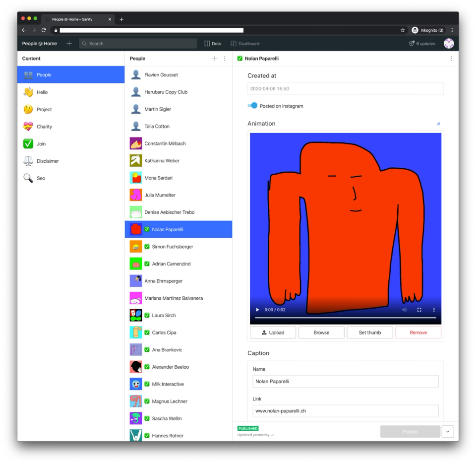Toggle the Posted on Instagram switch
The height and width of the screenshot is (464, 476).
252,106
